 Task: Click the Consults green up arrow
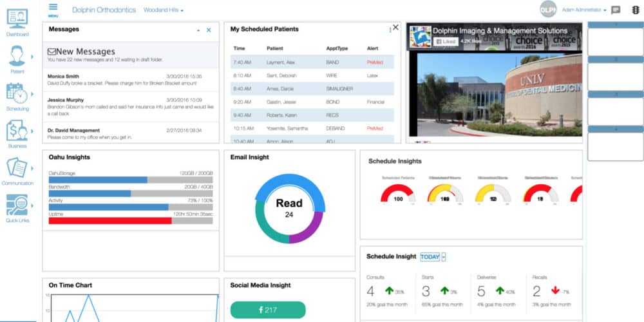[x=390, y=291]
